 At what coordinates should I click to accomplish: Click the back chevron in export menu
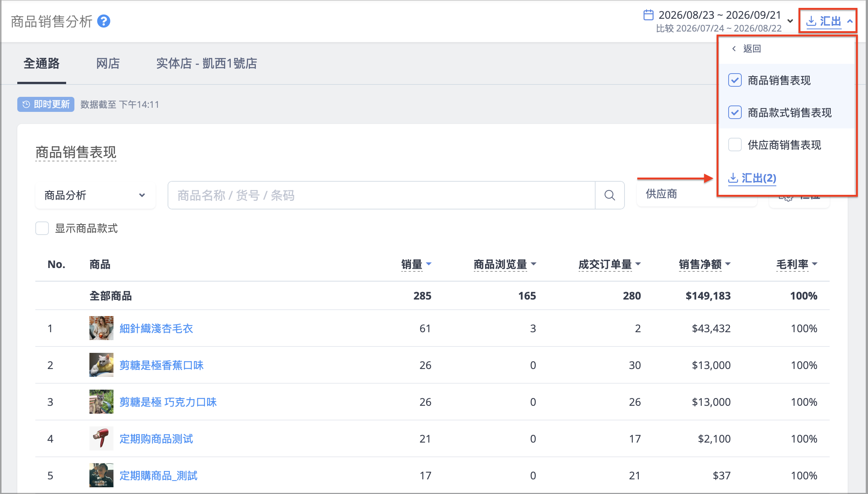click(733, 49)
